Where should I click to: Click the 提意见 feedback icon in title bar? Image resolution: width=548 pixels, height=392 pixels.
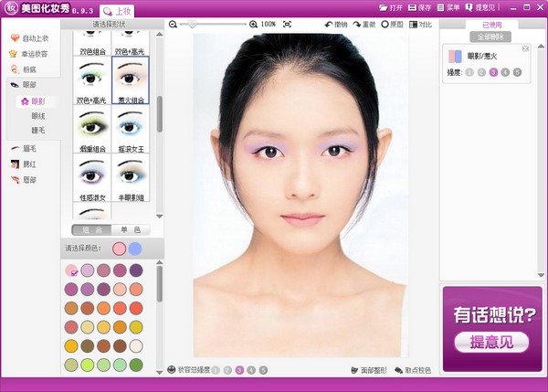point(480,7)
